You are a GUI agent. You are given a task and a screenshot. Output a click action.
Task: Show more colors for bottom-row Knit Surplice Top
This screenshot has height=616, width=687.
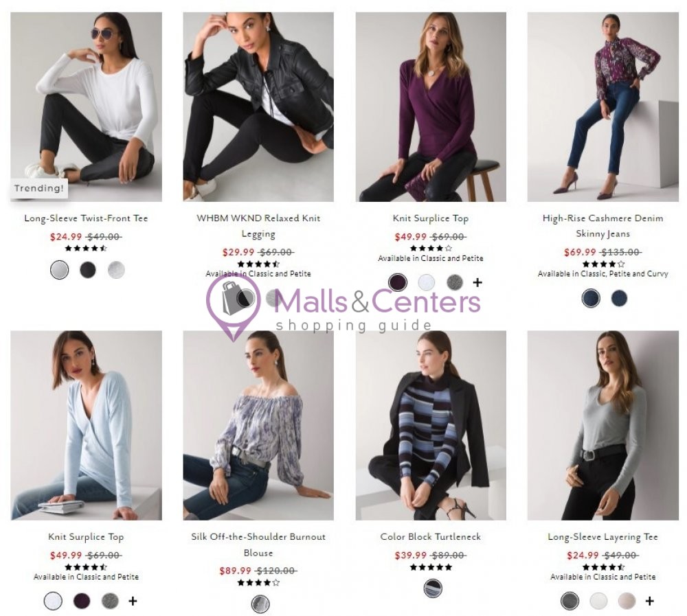(133, 601)
